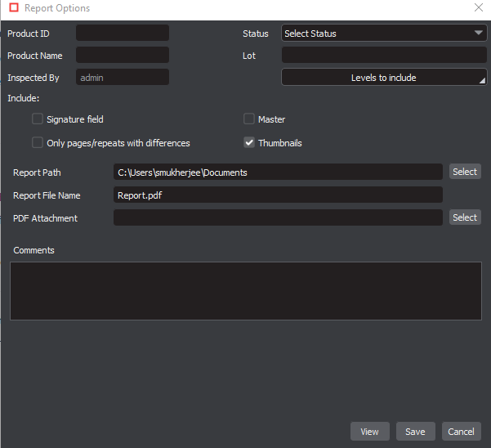Close the Report Options dialog

pyautogui.click(x=478, y=8)
